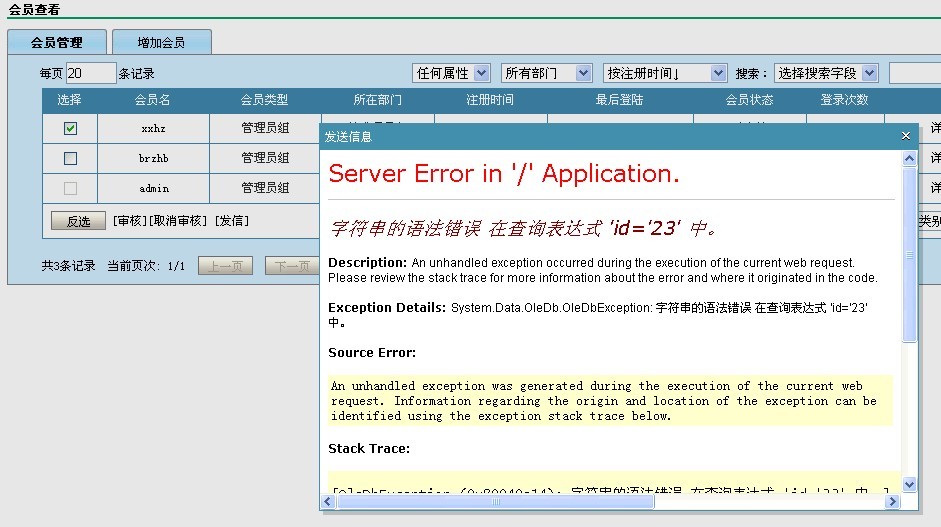The width and height of the screenshot is (941, 527).
Task: Click the [审核] link
Action: [x=129, y=221]
